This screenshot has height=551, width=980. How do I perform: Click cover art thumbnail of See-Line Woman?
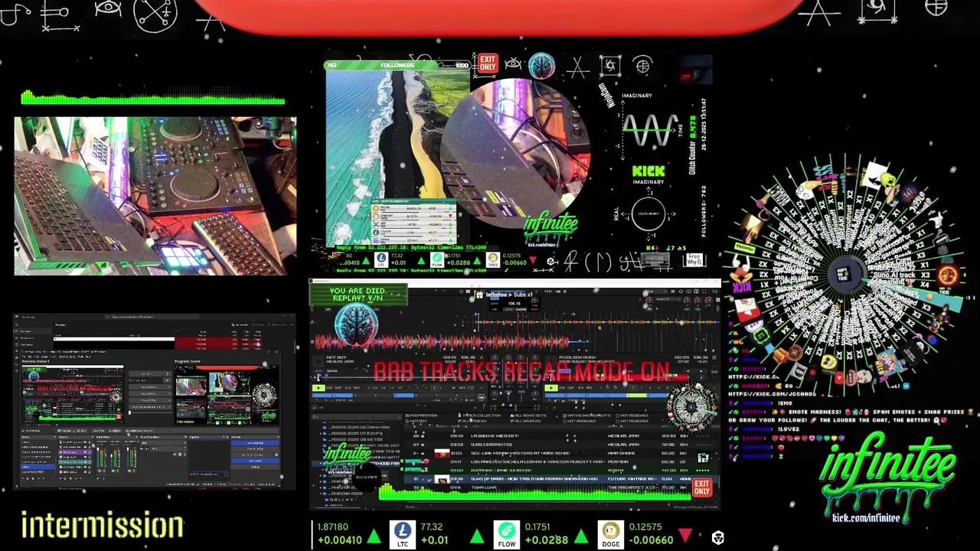point(442,453)
